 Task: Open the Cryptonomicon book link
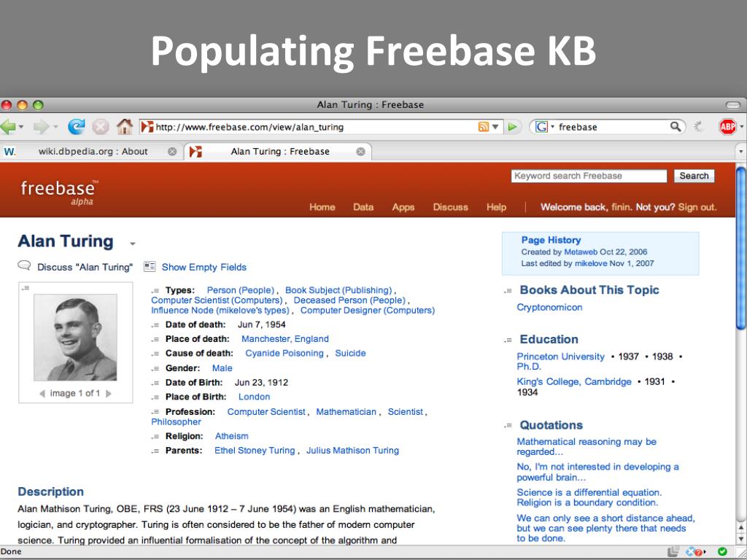pyautogui.click(x=549, y=308)
